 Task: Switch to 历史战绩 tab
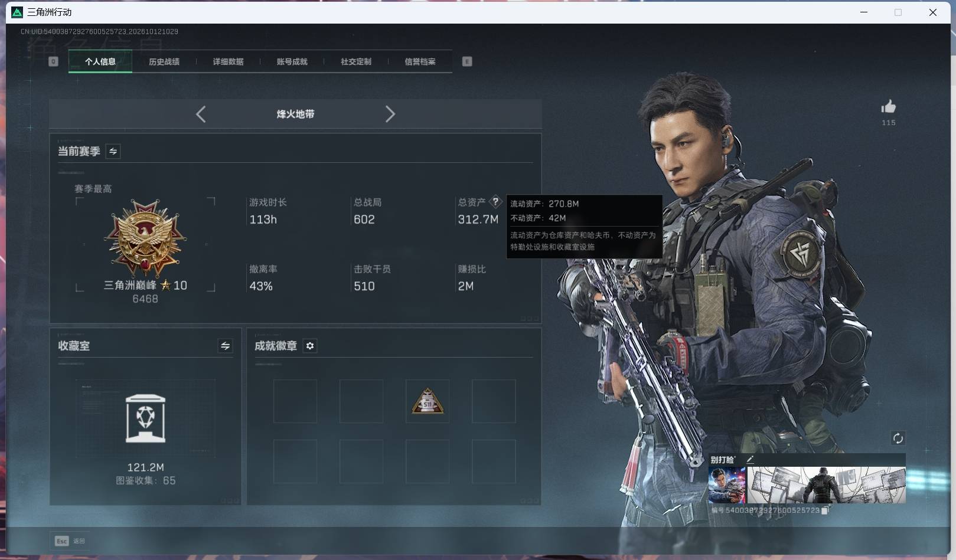(164, 61)
